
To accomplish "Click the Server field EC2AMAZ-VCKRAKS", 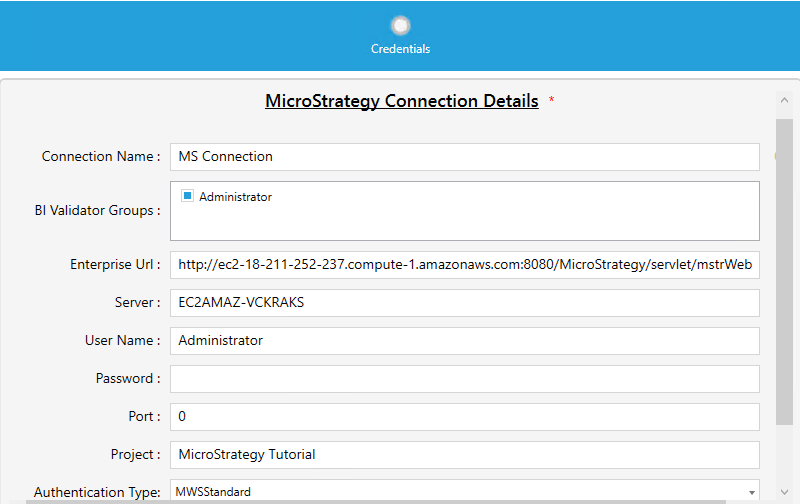I will 465,303.
